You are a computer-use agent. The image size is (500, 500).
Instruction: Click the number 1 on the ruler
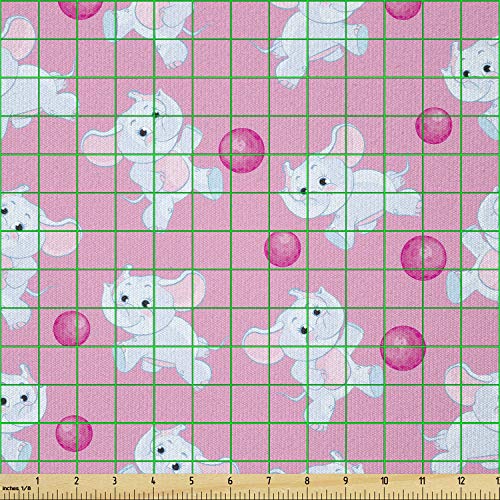38,480
